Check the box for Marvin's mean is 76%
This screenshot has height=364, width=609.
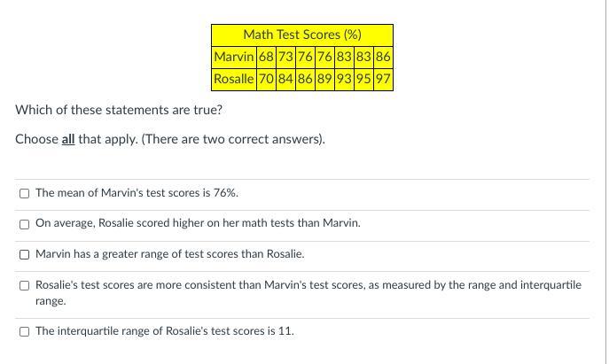24,193
